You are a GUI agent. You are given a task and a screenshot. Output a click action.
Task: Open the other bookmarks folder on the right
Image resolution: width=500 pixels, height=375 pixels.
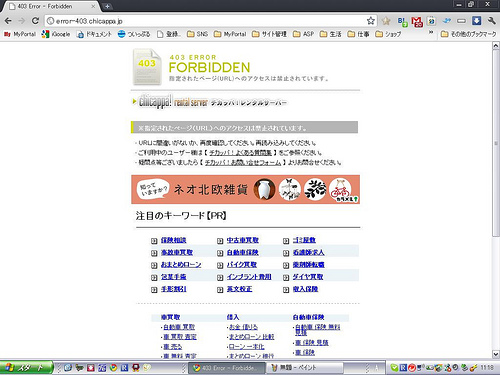pyautogui.click(x=468, y=34)
